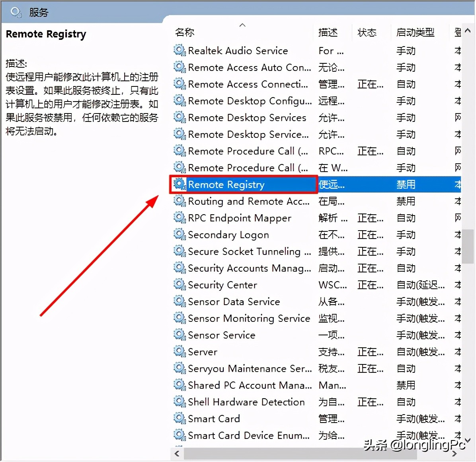Click the gear icon for Smart Card
The height and width of the screenshot is (462, 476).
tap(179, 418)
